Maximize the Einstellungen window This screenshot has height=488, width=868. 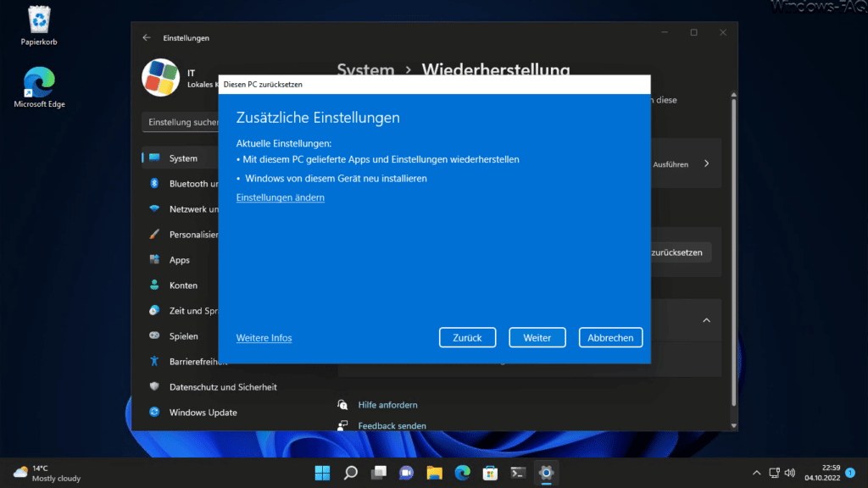coord(693,33)
